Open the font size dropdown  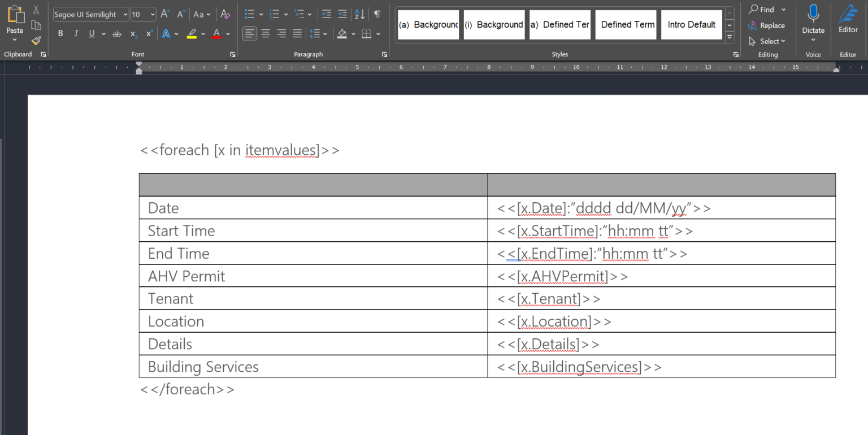point(151,15)
